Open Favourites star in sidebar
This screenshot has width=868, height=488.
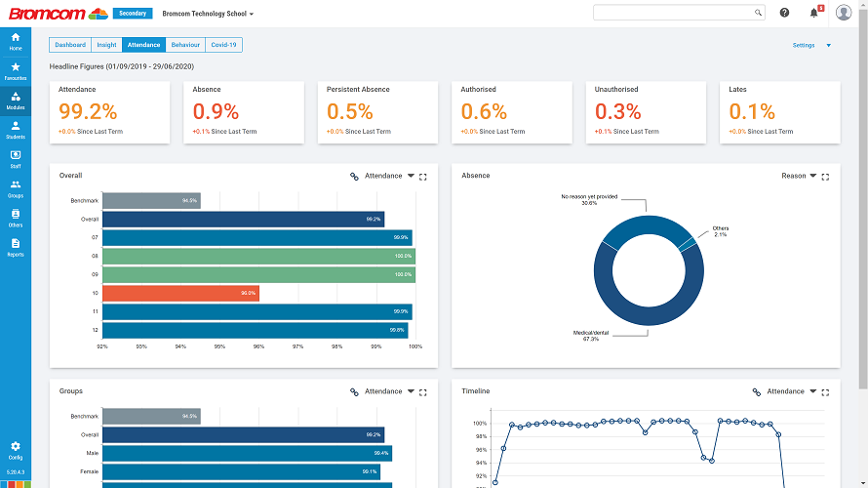click(x=16, y=70)
